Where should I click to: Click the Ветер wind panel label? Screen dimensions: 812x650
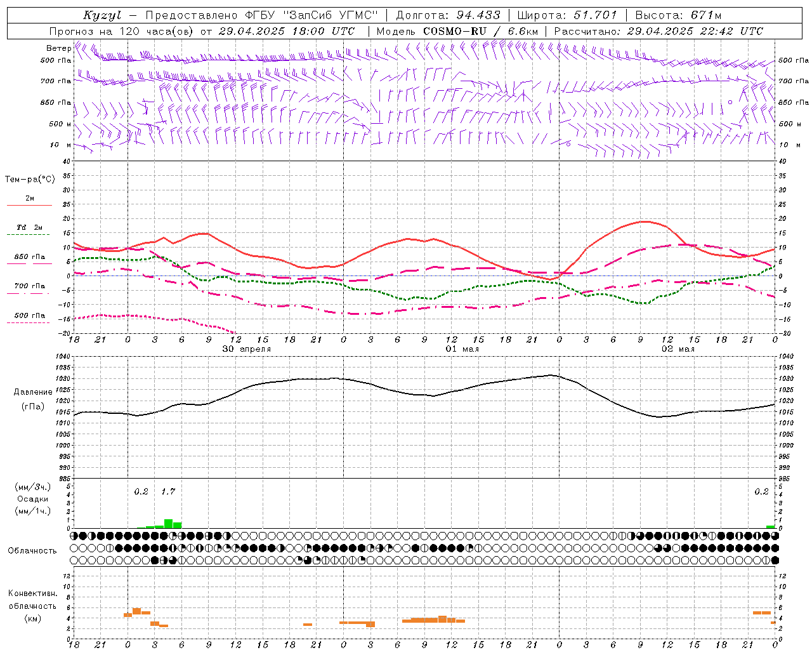(x=58, y=48)
